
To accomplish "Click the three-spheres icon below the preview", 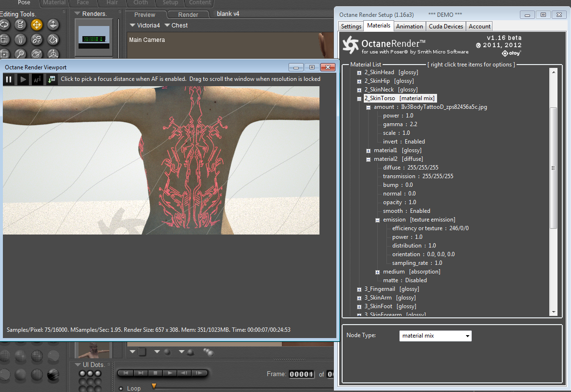I will (208, 352).
